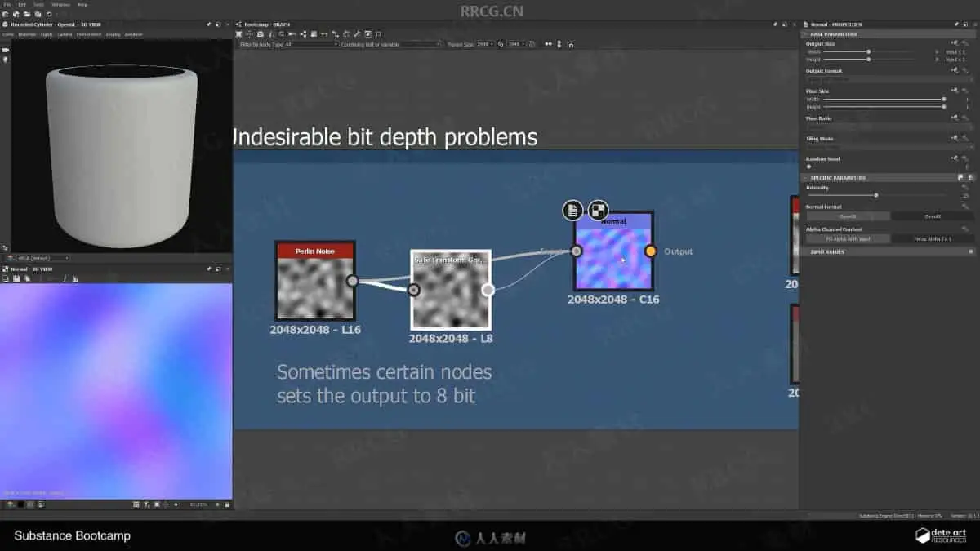Click the Pixel Size inheritance icon
Viewport: 980px width, 551px height.
click(x=955, y=90)
